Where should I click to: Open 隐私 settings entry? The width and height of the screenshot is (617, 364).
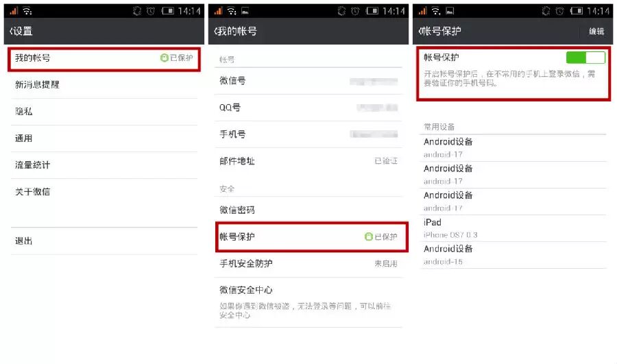coord(104,111)
